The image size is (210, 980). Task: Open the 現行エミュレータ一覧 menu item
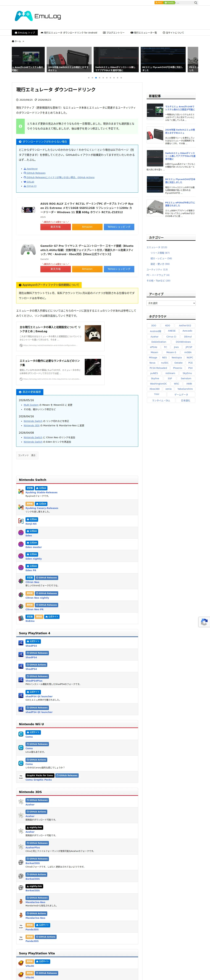(x=144, y=33)
